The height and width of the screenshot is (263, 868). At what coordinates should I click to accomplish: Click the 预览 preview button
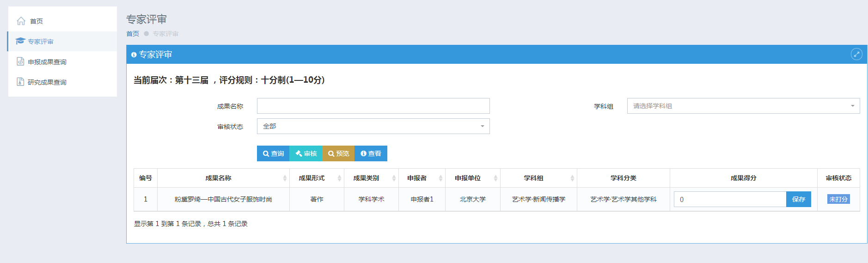338,153
